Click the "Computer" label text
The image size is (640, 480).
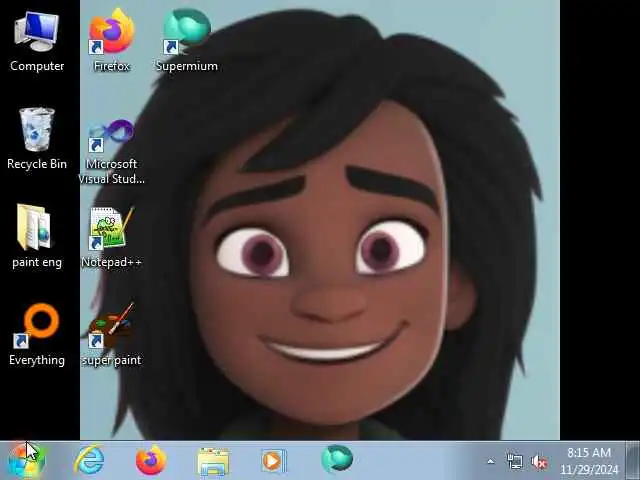[x=37, y=66]
